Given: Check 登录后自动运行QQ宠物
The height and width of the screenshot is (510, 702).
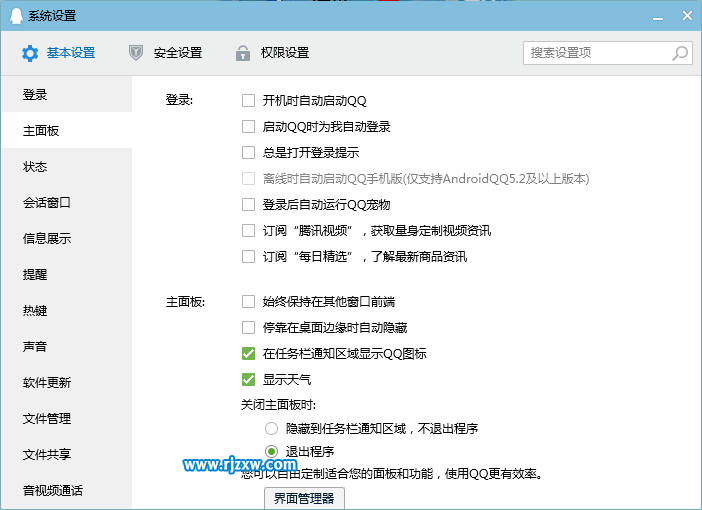Looking at the screenshot, I should click(x=248, y=205).
